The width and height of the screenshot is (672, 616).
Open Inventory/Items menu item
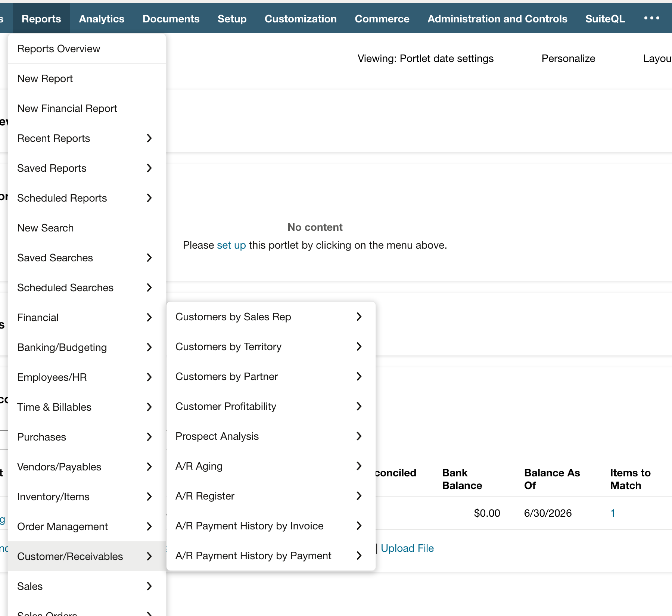point(87,497)
